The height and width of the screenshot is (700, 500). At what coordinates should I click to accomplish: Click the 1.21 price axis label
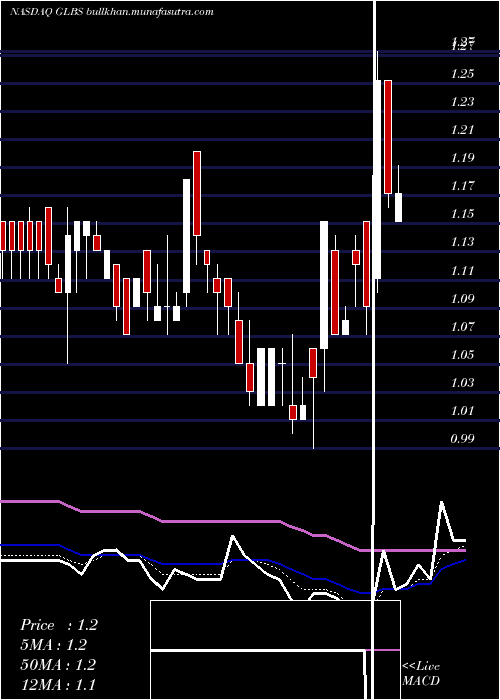[x=462, y=130]
